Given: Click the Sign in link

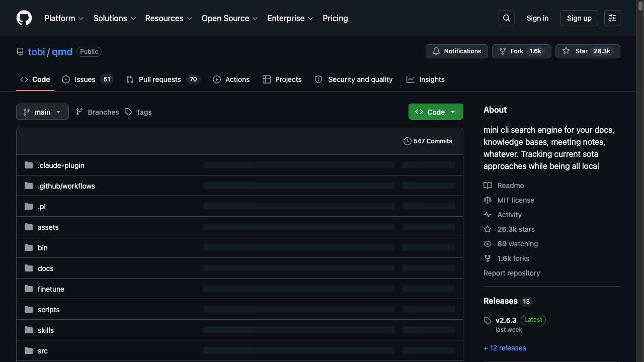Looking at the screenshot, I should coord(537,18).
